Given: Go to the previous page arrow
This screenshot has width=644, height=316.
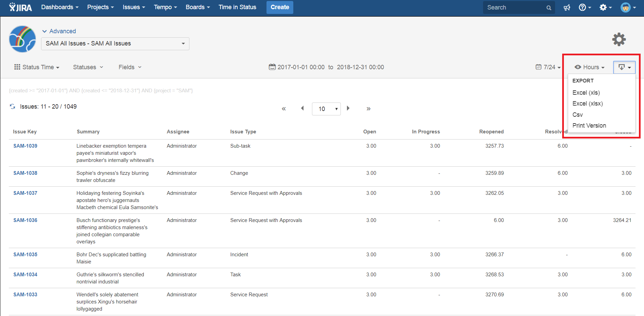Looking at the screenshot, I should click(x=302, y=109).
